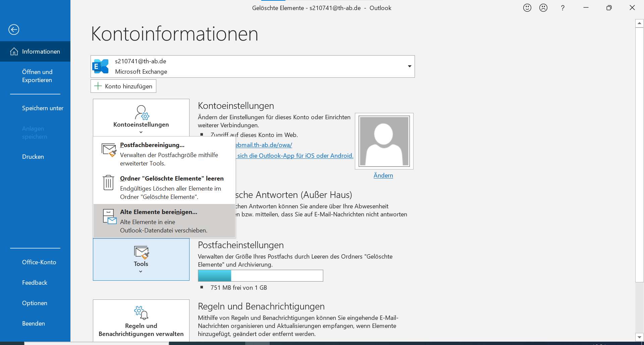Select Speichern unter in sidebar
This screenshot has height=345, width=644.
(35, 108)
